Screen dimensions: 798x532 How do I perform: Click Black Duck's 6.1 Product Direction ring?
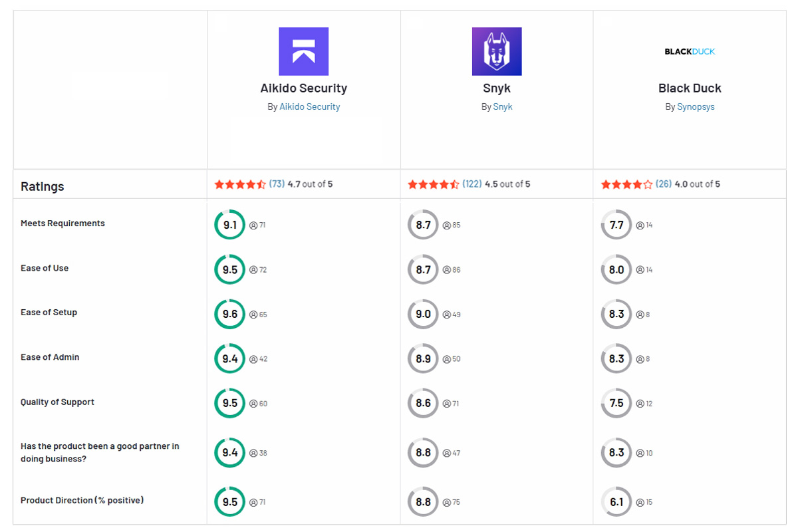click(616, 502)
